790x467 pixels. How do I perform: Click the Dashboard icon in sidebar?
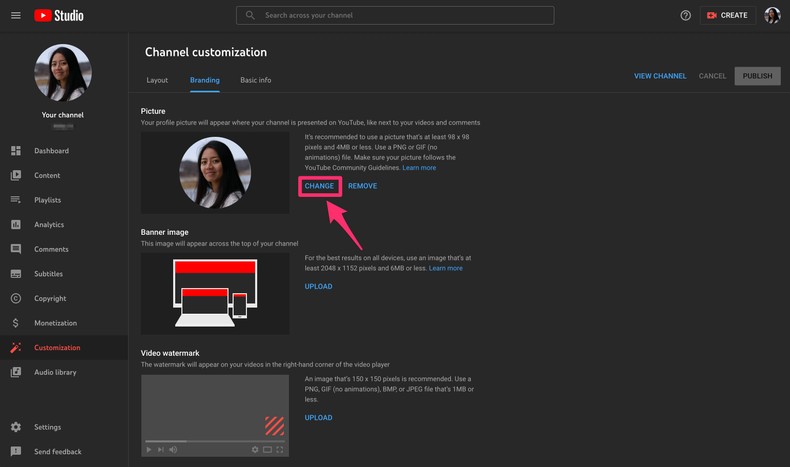click(x=15, y=151)
